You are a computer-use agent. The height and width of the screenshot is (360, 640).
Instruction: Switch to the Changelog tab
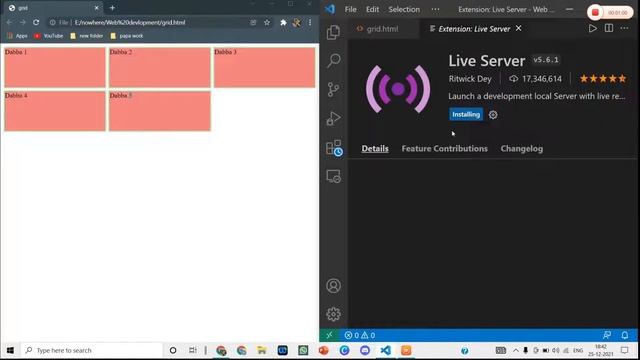click(x=522, y=149)
